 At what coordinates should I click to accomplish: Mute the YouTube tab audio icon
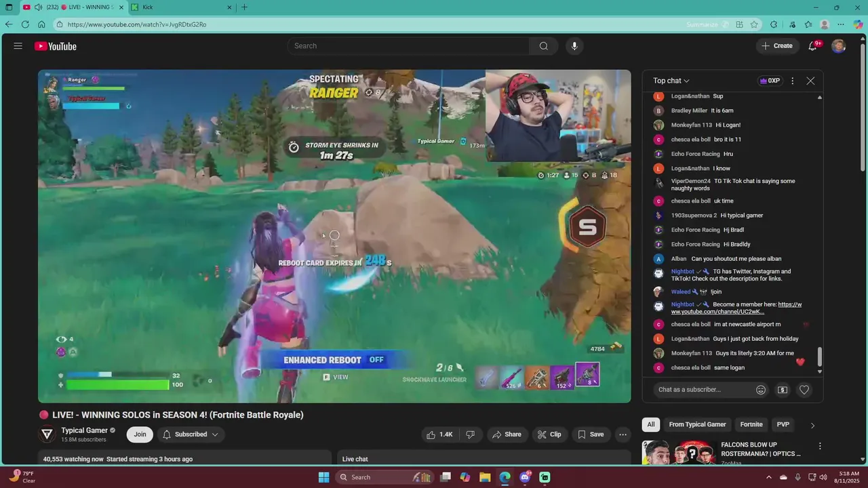38,7
